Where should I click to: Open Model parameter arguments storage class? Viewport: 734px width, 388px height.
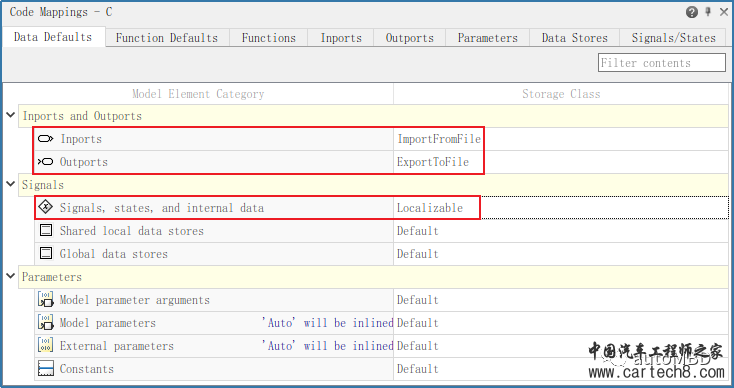pyautogui.click(x=561, y=300)
